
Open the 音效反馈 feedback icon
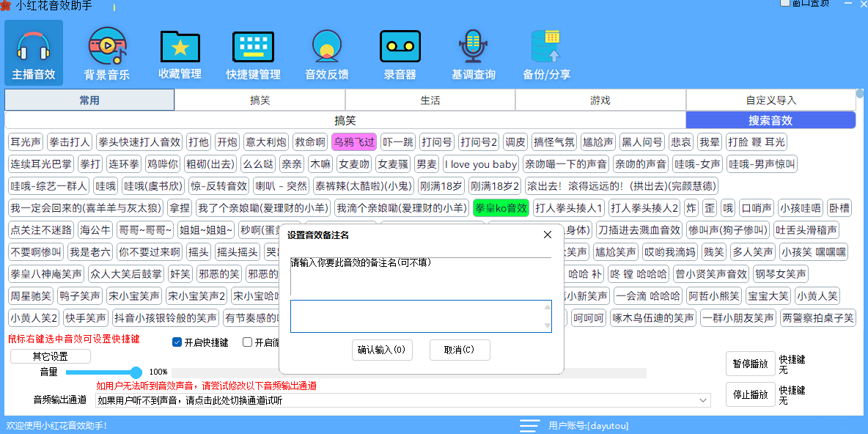[x=326, y=51]
